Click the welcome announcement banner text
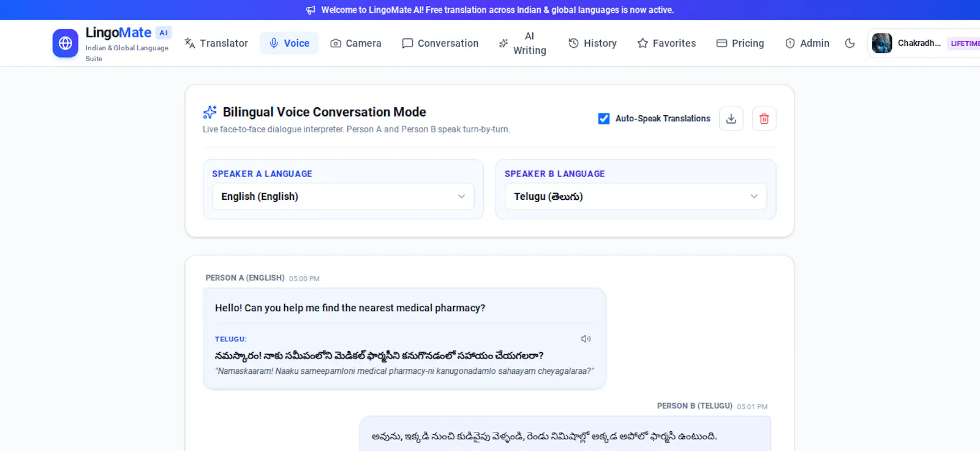The height and width of the screenshot is (451, 980). coord(497,10)
